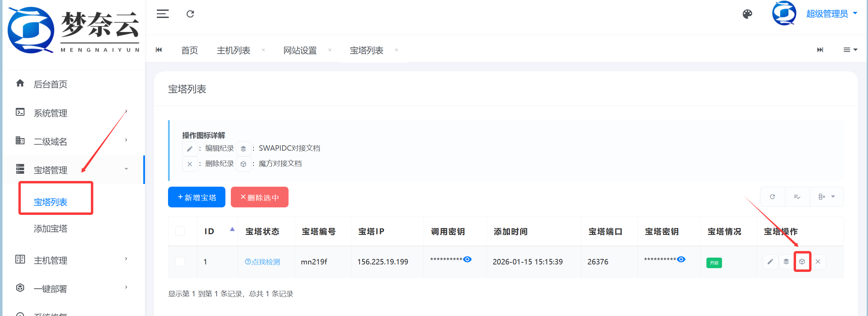Click the refresh page icon in header
This screenshot has height=316, width=868.
click(x=190, y=14)
